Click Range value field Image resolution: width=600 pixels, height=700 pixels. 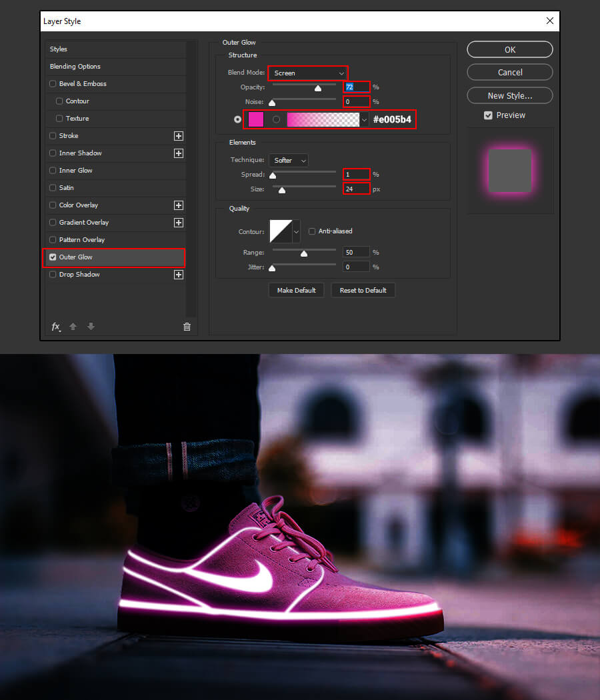click(x=356, y=253)
